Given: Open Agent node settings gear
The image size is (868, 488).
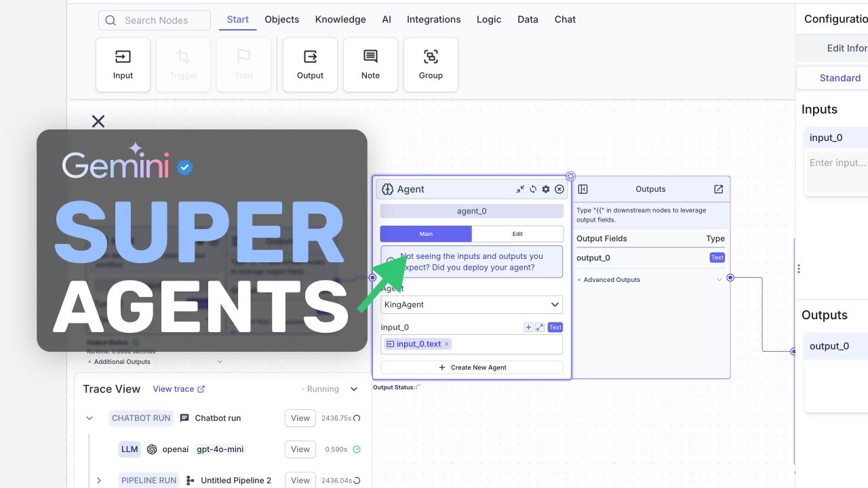Looking at the screenshot, I should (546, 189).
